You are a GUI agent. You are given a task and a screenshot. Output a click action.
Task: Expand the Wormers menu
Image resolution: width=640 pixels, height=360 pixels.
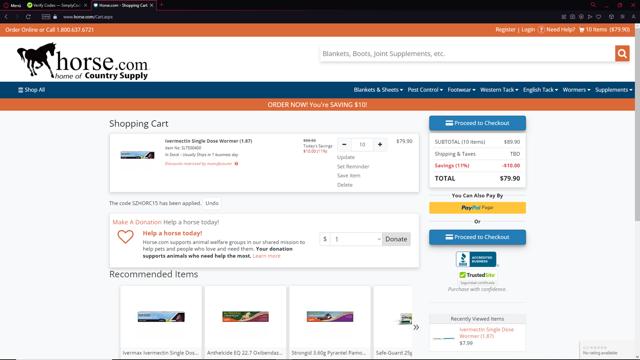576,90
